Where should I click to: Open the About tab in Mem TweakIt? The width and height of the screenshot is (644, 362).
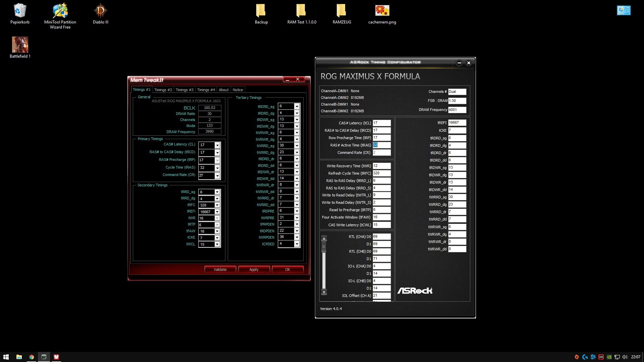(x=224, y=90)
